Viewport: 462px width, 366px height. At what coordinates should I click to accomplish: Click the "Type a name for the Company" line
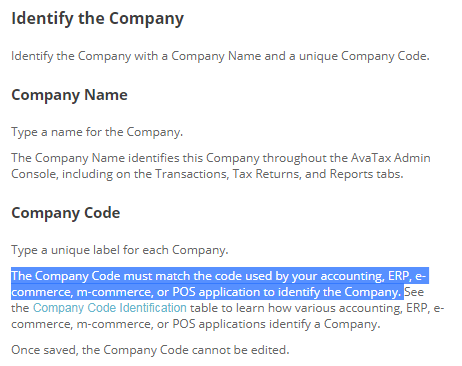(x=97, y=132)
